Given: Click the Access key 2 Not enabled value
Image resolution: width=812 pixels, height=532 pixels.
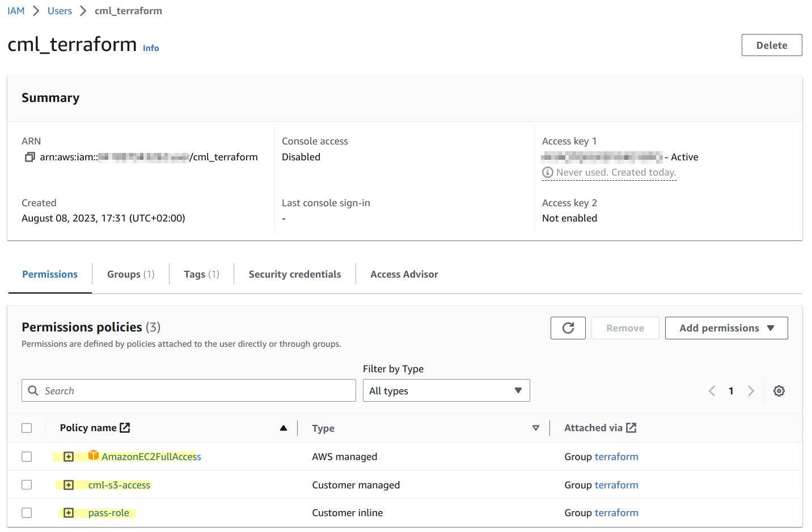Looking at the screenshot, I should tap(569, 218).
